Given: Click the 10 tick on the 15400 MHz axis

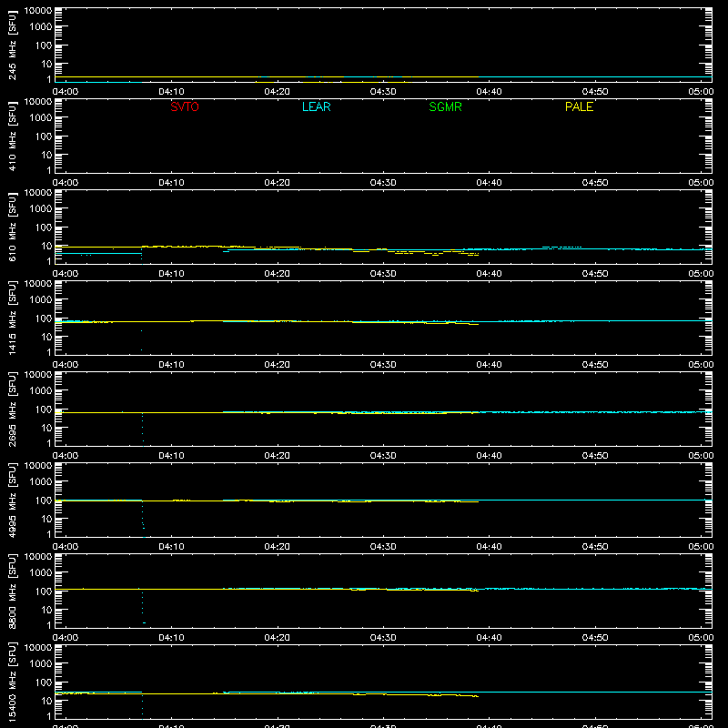Looking at the screenshot, I should pyautogui.click(x=46, y=701).
